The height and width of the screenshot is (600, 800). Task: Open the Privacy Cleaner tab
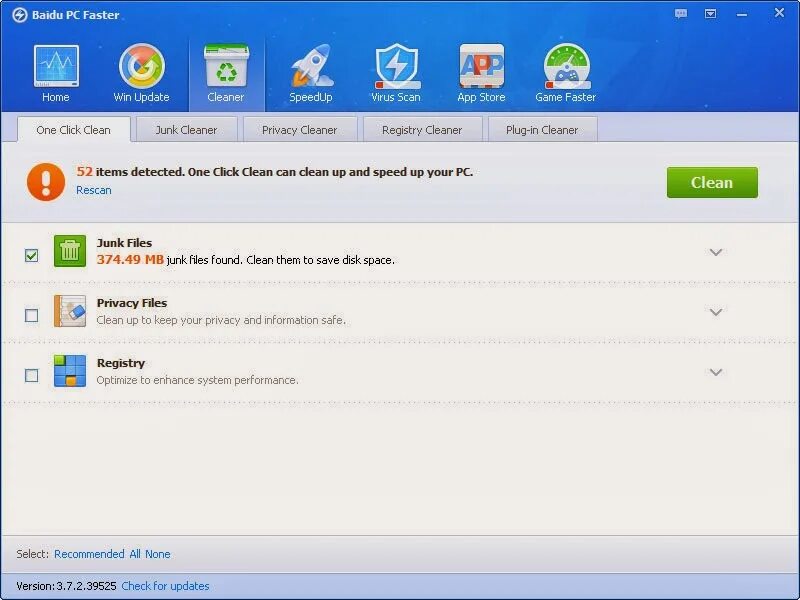click(299, 130)
